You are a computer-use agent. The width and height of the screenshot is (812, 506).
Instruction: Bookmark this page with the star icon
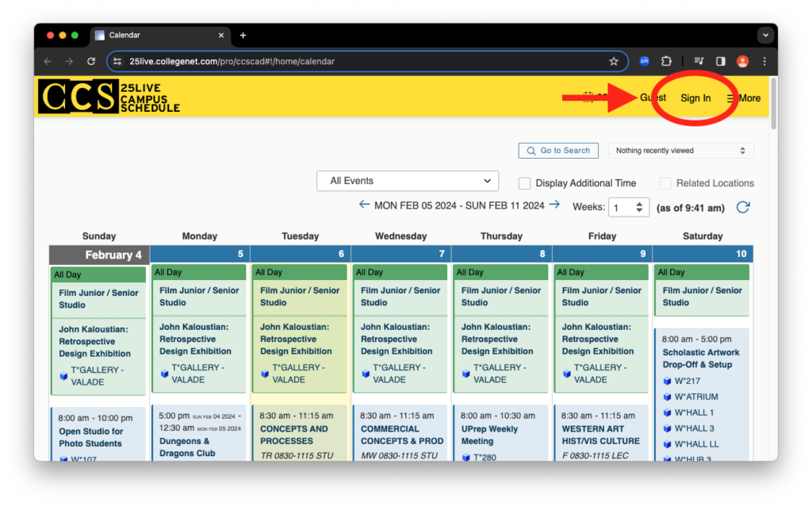pos(614,61)
